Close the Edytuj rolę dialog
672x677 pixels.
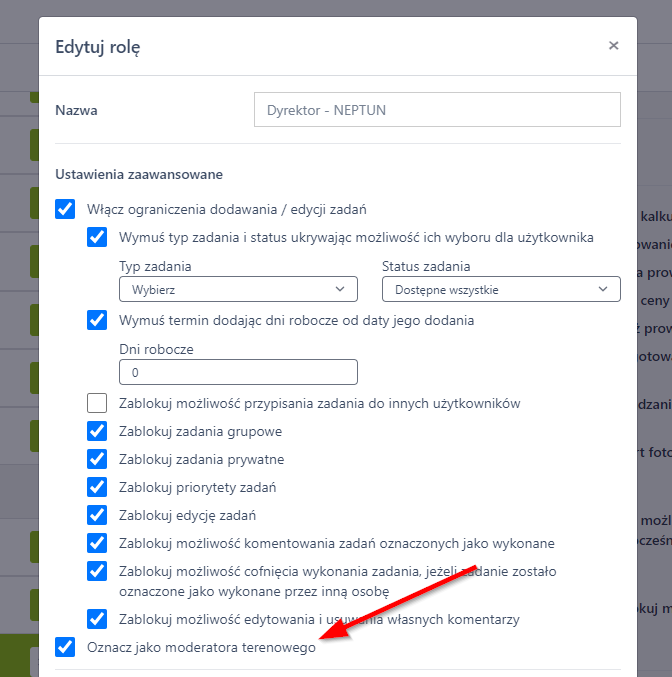[613, 45]
